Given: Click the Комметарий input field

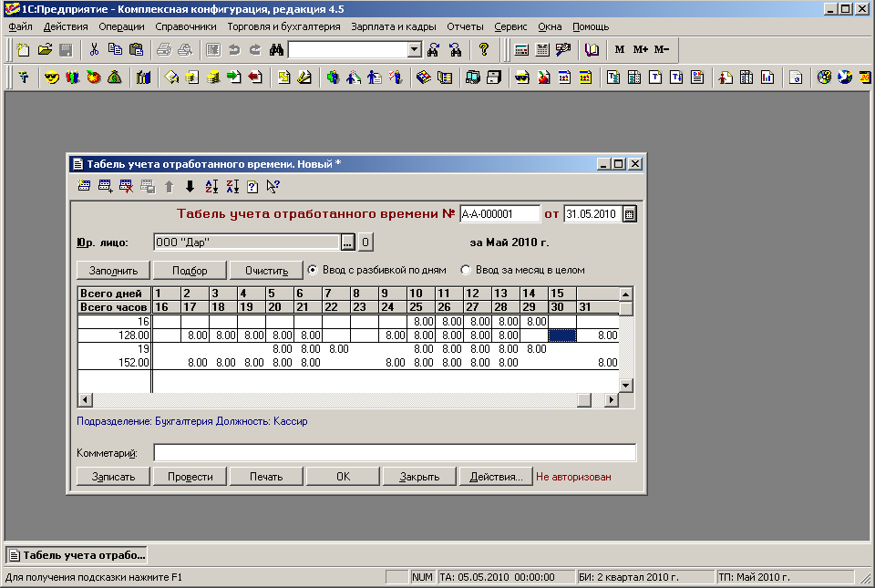Looking at the screenshot, I should point(395,452).
